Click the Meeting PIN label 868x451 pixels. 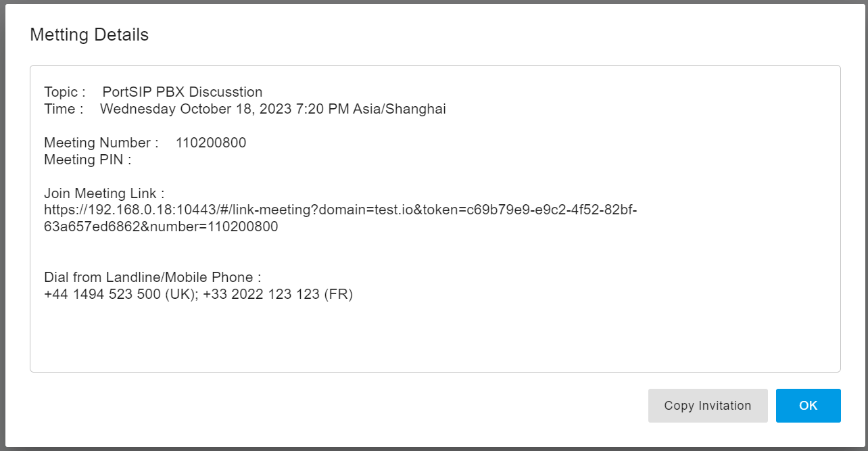point(87,160)
